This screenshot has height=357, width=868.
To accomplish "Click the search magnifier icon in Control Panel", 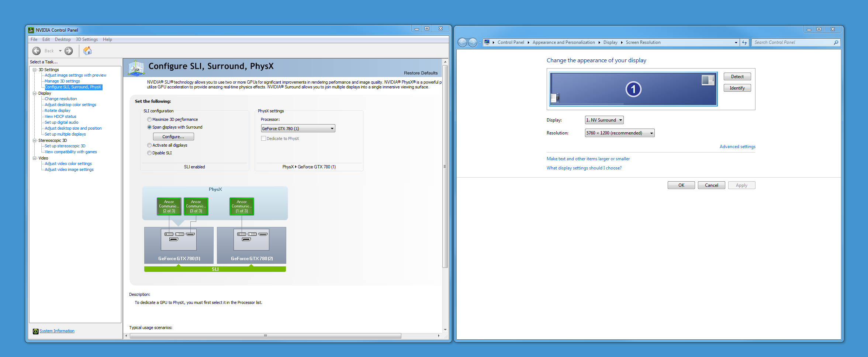I will 836,42.
